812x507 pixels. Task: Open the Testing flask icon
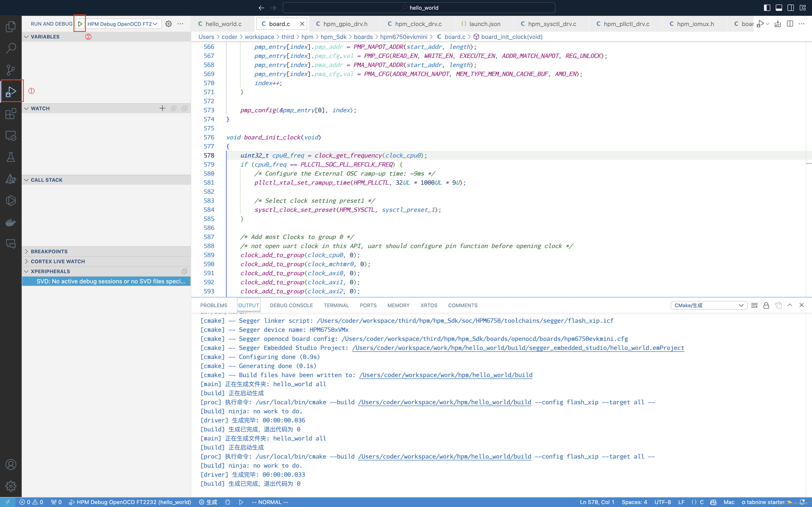click(x=11, y=157)
